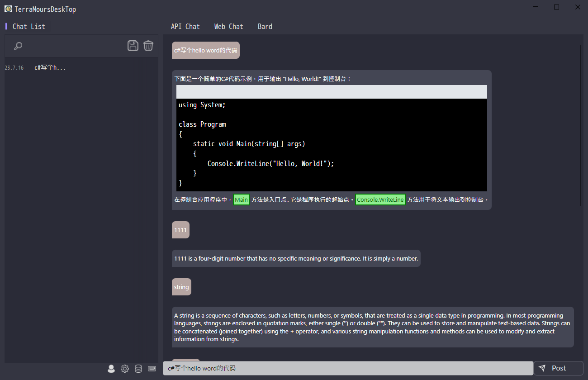
Task: Save chats with the floppy disk icon
Action: coord(133,46)
